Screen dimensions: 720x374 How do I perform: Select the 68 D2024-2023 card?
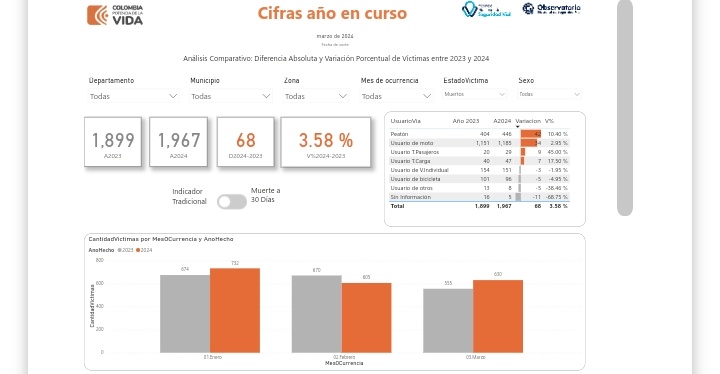[x=246, y=142]
